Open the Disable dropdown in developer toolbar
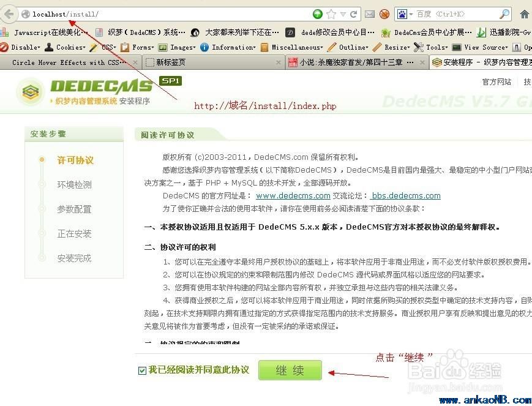The width and height of the screenshot is (532, 406). click(22, 47)
